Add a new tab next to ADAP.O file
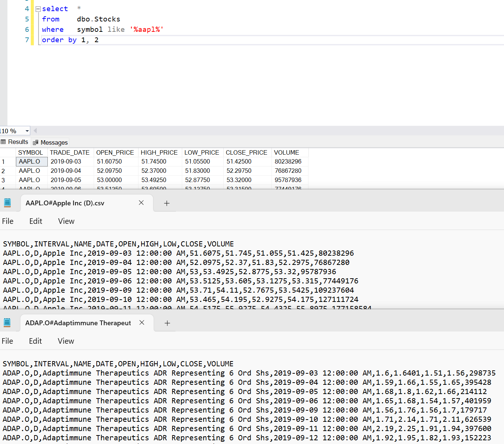The image size is (504, 444). [167, 323]
